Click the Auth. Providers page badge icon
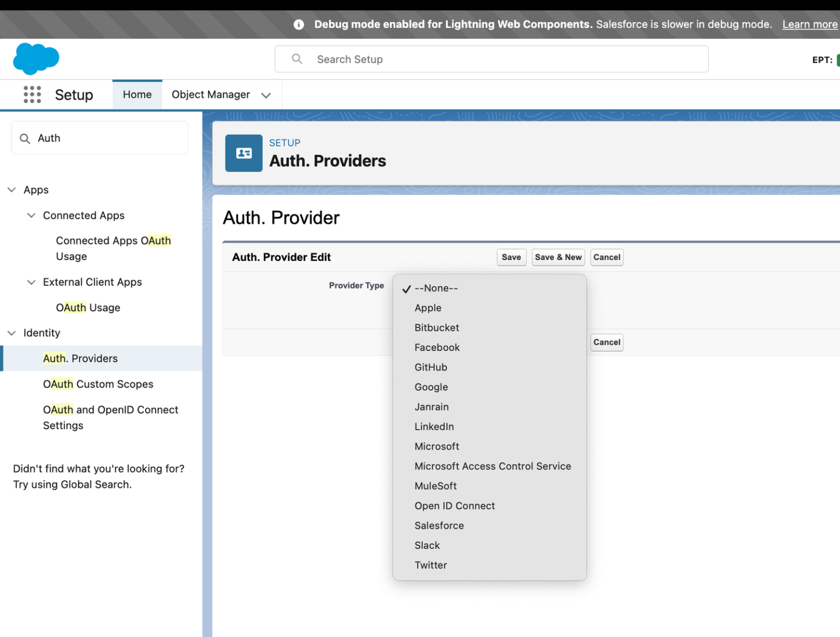Image resolution: width=840 pixels, height=637 pixels. 244,153
